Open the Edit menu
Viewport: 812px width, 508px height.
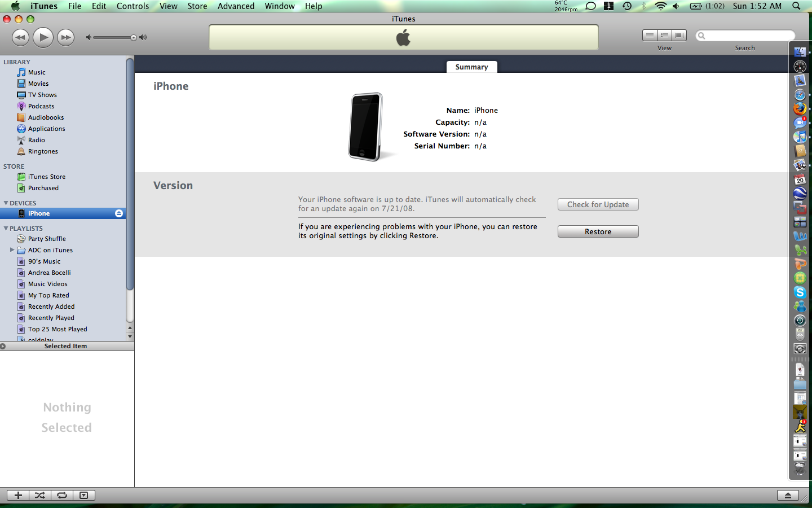[x=99, y=6]
